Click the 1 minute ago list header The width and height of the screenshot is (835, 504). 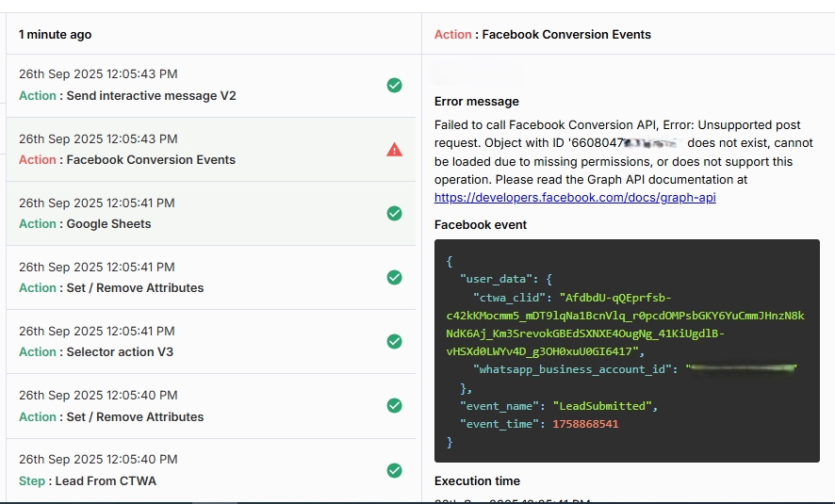(x=56, y=35)
